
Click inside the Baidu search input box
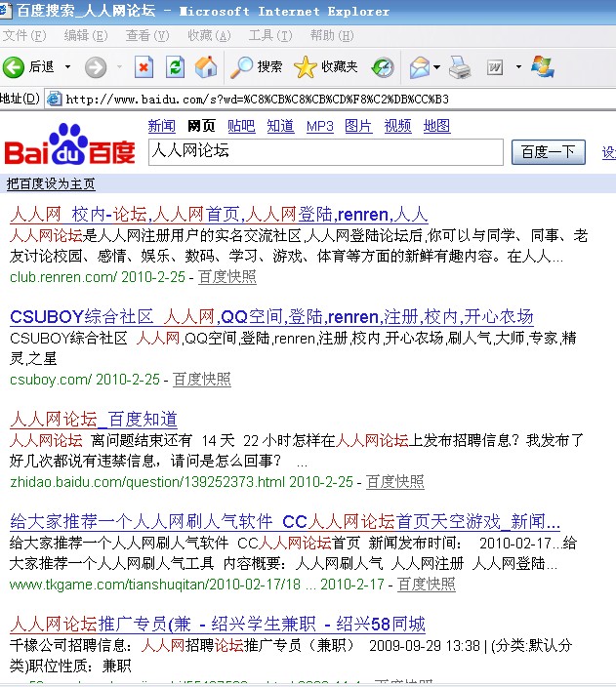coord(324,151)
